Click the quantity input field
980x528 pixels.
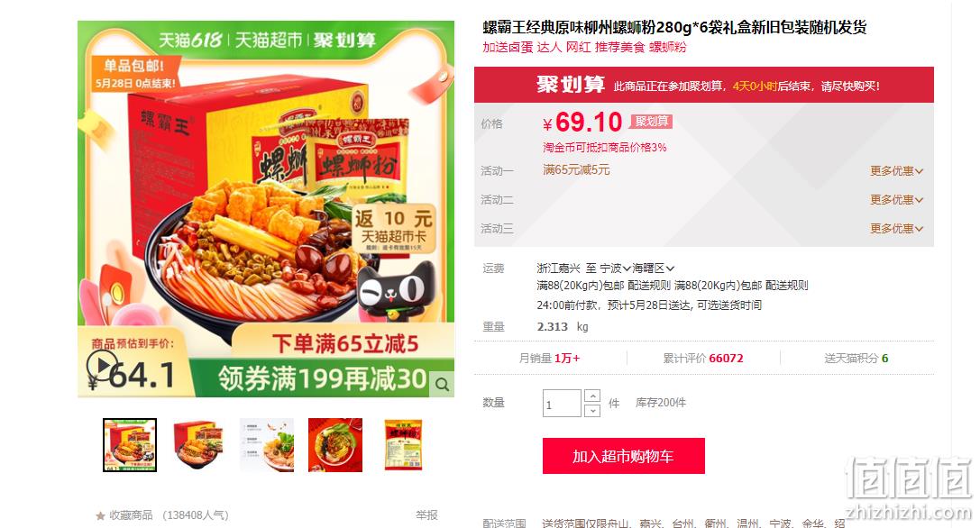pyautogui.click(x=562, y=404)
